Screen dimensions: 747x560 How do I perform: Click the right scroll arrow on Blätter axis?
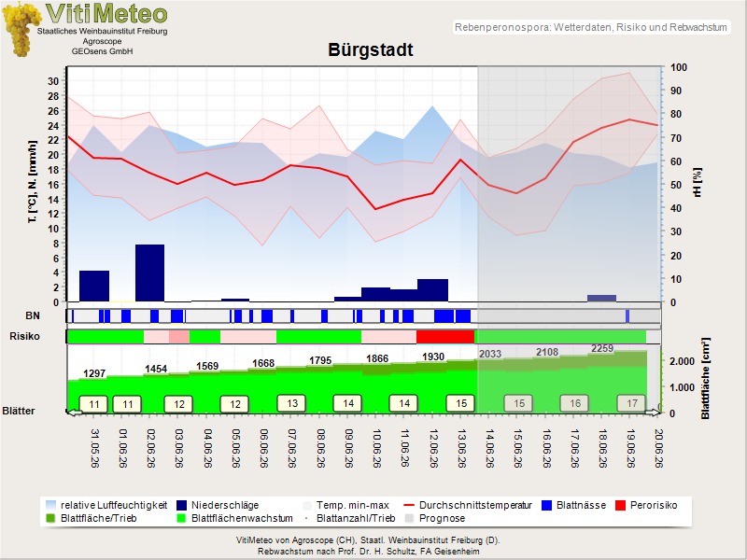[653, 413]
